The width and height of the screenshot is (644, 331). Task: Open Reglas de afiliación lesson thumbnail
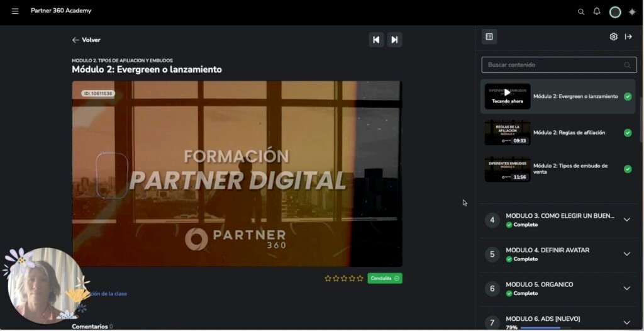click(x=508, y=132)
